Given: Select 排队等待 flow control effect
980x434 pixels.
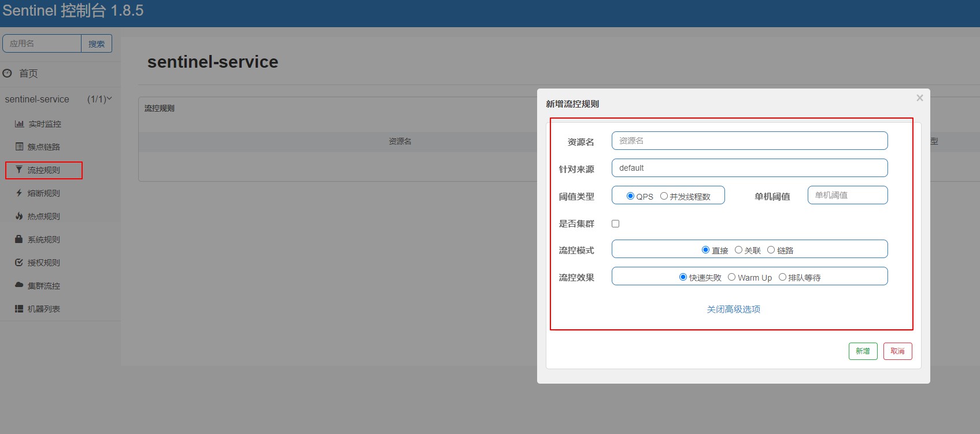Looking at the screenshot, I should pos(782,277).
